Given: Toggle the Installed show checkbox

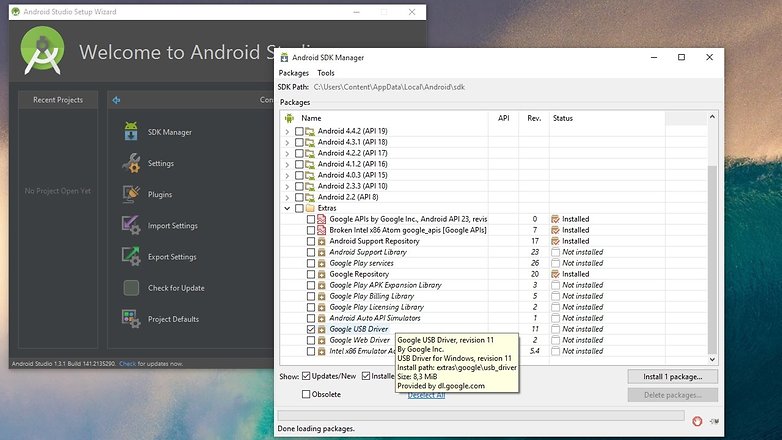Looking at the screenshot, I should pyautogui.click(x=366, y=376).
